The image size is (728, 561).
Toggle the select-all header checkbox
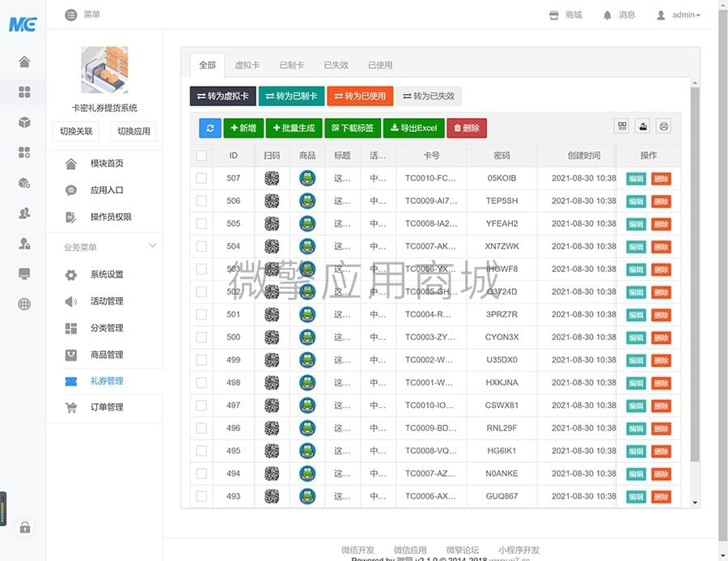point(201,155)
